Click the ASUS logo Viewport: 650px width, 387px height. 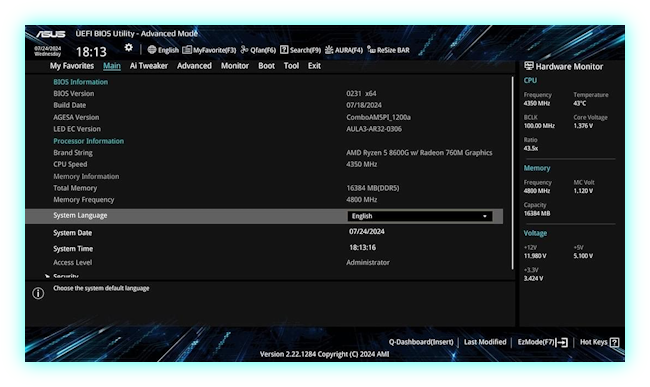[50, 34]
